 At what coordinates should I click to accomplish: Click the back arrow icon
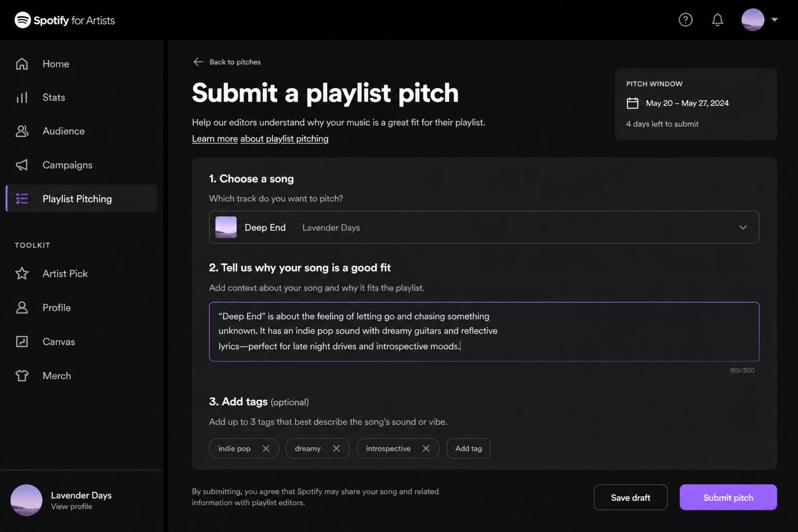[198, 62]
